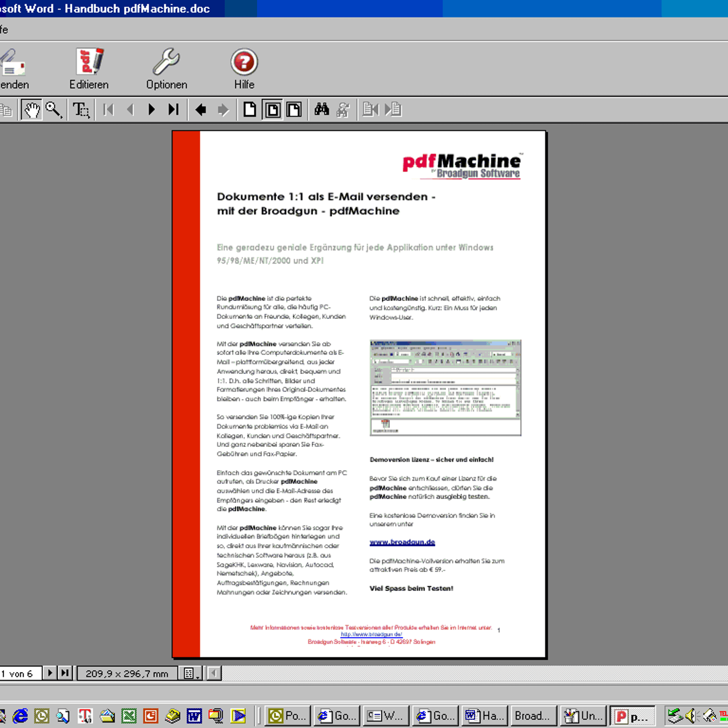Screen dimensions: 728x728
Task: Go back to previous view
Action: tap(201, 110)
